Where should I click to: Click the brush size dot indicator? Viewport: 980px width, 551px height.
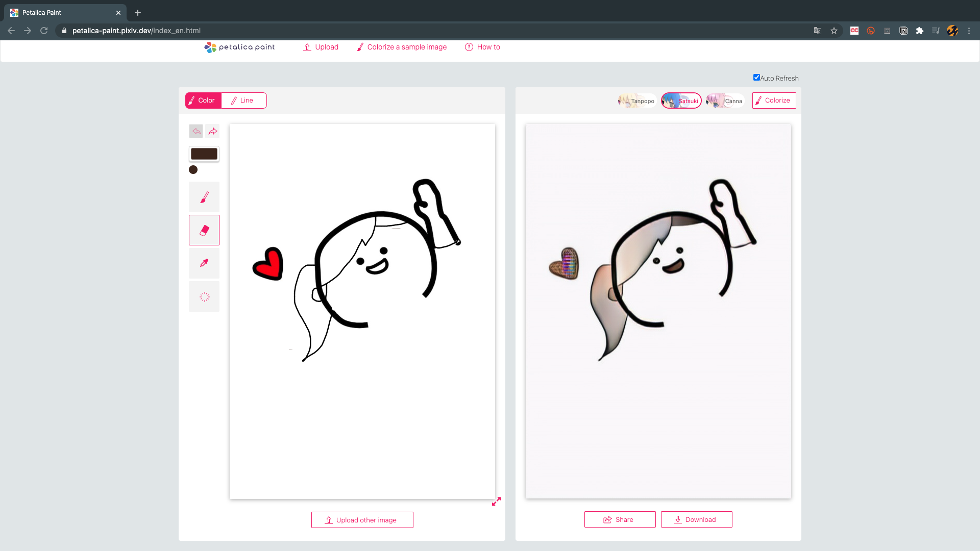[x=193, y=170]
